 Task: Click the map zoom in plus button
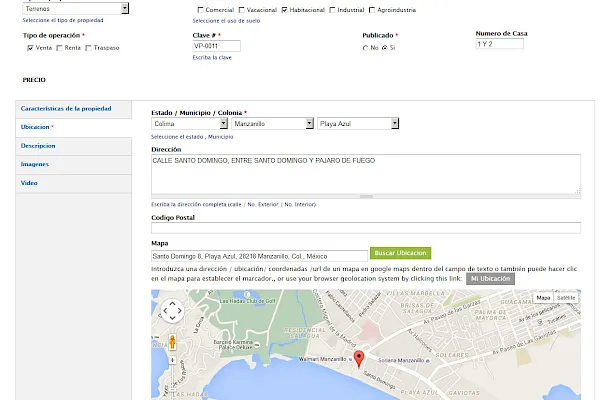coord(172,360)
